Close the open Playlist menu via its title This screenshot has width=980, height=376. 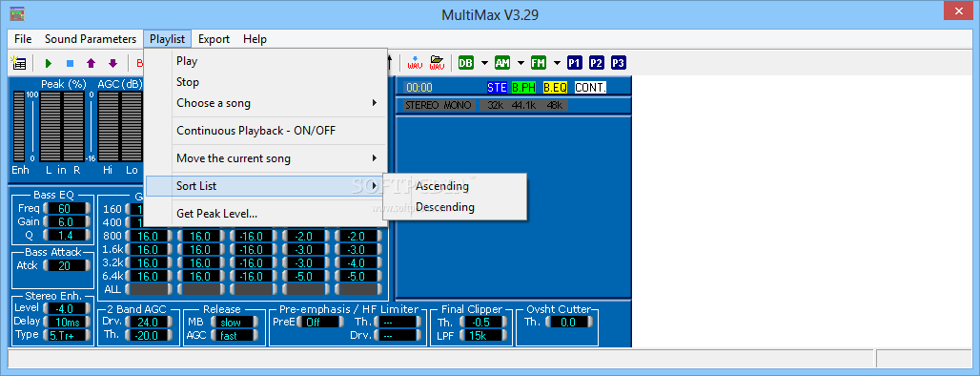(167, 39)
